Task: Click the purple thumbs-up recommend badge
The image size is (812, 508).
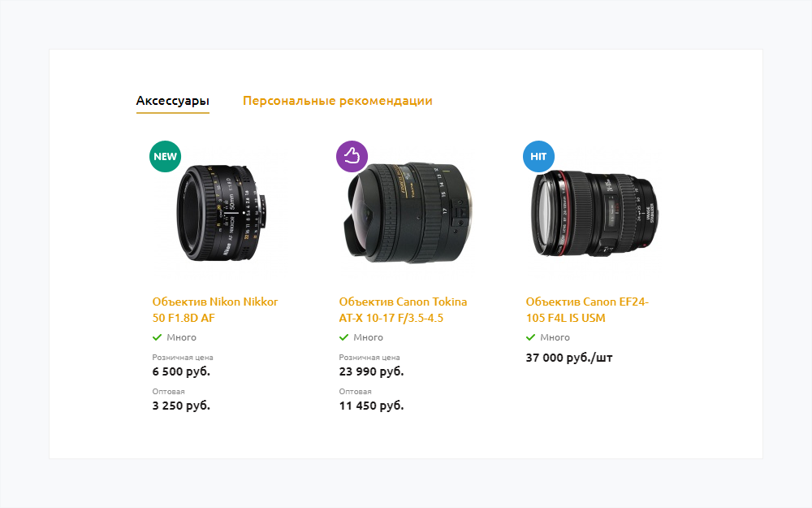Action: (x=352, y=157)
